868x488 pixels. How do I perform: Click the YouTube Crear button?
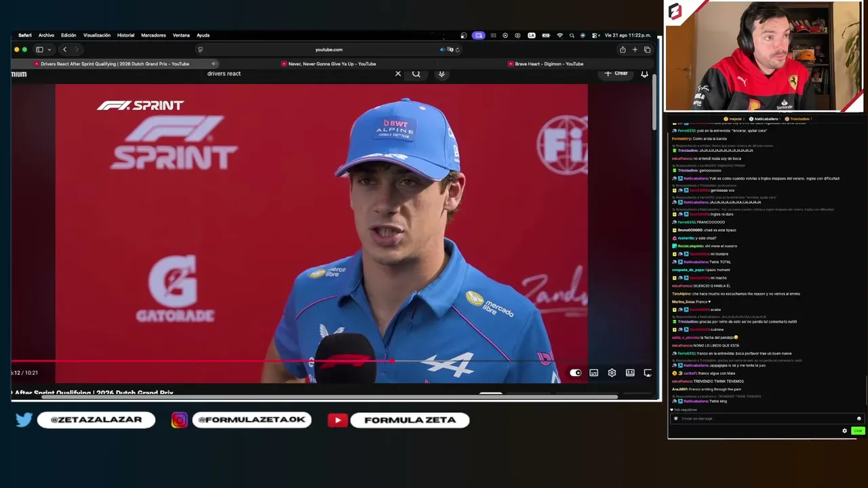click(616, 73)
